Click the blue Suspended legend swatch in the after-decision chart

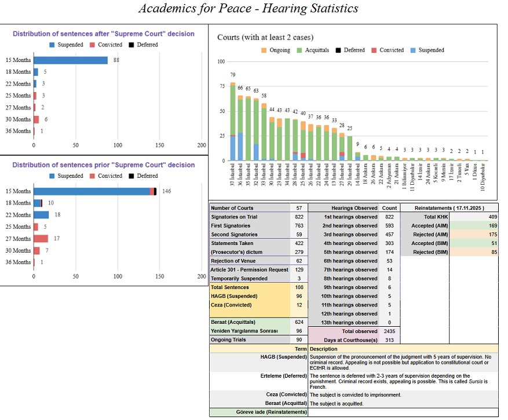point(53,45)
